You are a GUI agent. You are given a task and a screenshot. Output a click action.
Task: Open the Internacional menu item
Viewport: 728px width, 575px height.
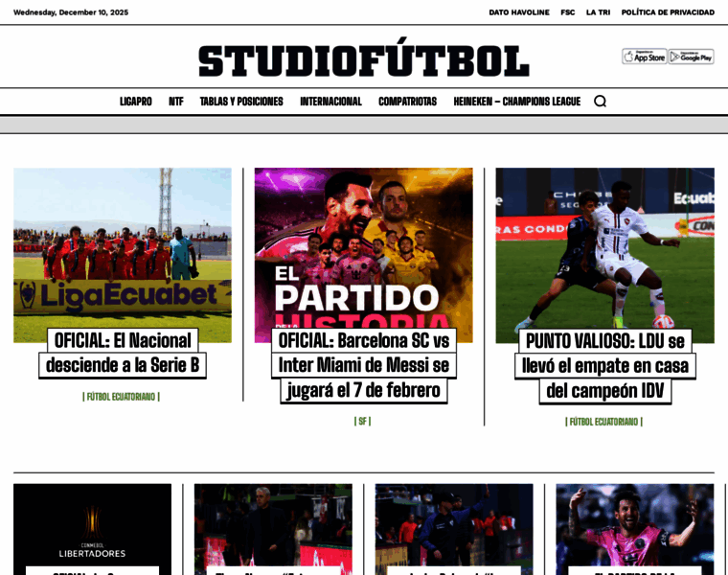tap(330, 102)
